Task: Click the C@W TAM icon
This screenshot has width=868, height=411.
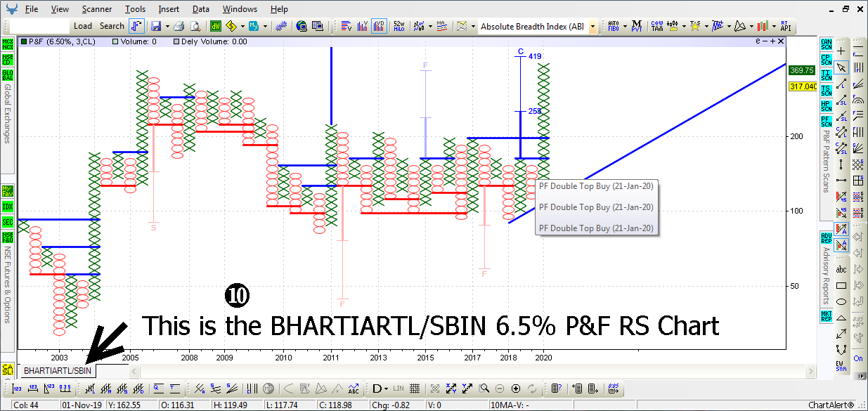Action: click(x=658, y=26)
